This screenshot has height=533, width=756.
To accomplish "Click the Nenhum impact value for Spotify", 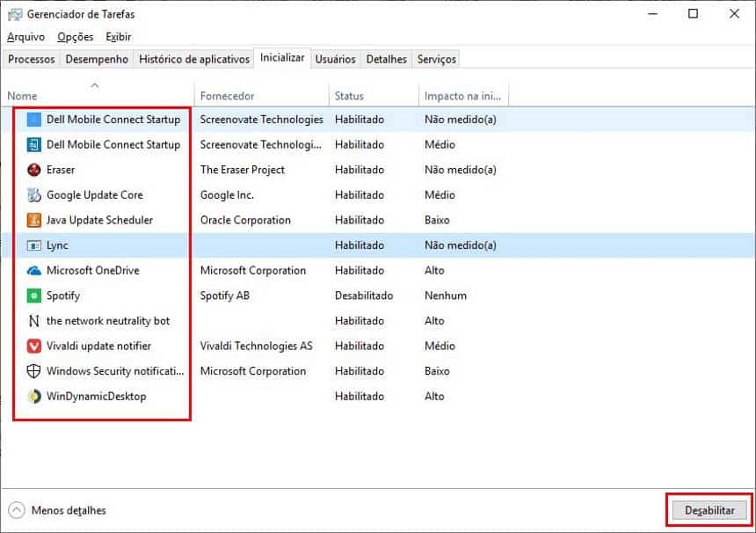I will click(x=446, y=296).
